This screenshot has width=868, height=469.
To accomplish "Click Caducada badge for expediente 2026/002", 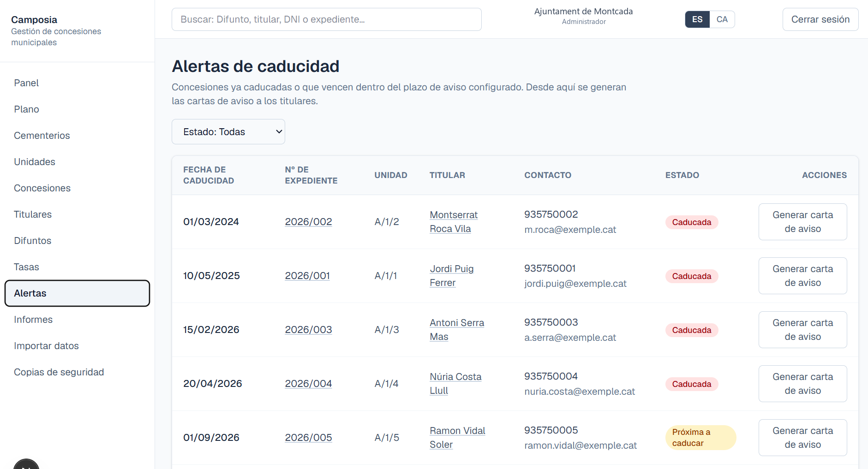I will click(691, 222).
